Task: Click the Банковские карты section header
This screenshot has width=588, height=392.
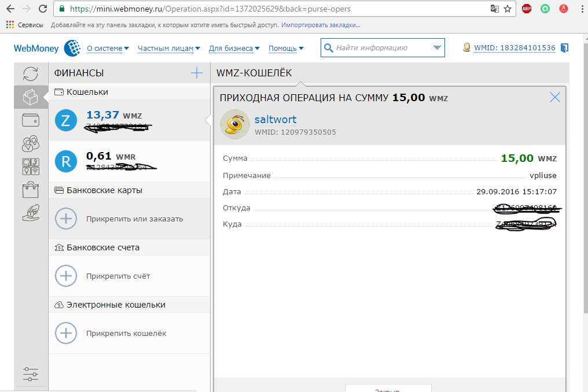Action: click(130, 190)
